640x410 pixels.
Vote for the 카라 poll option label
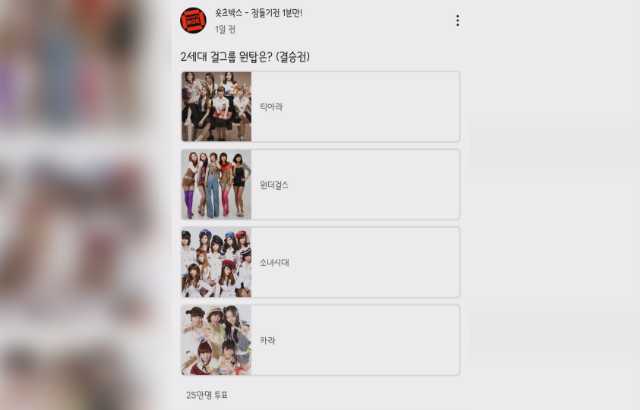pyautogui.click(x=267, y=340)
